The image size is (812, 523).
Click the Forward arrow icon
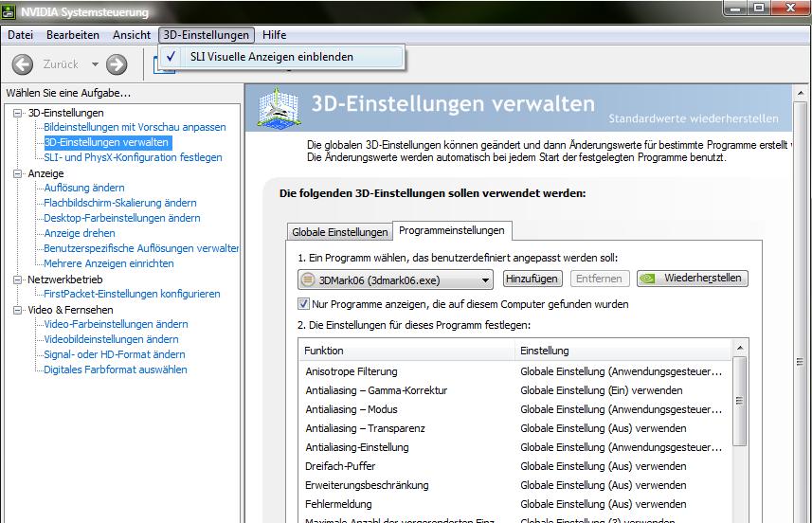coord(117,64)
